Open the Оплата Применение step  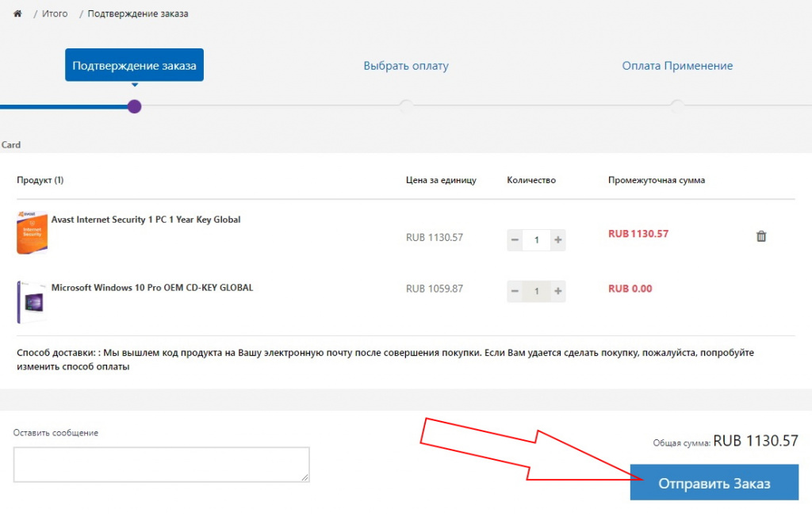click(x=677, y=66)
